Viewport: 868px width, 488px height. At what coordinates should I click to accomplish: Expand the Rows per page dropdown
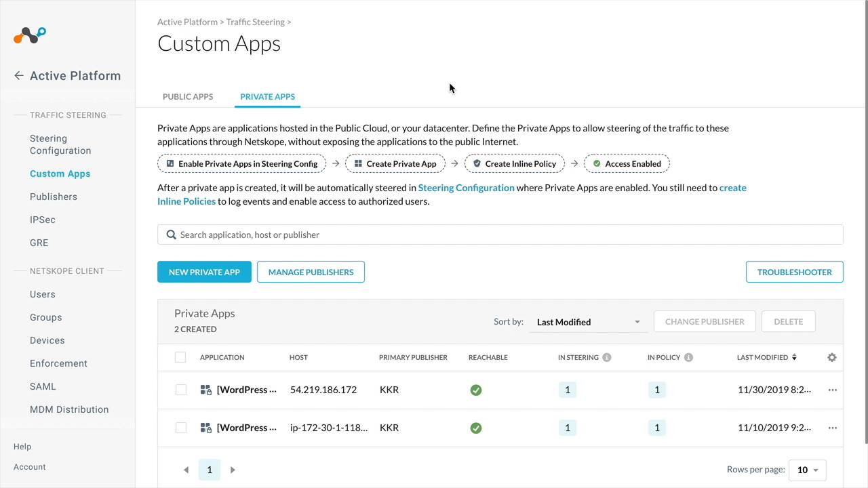tap(808, 470)
